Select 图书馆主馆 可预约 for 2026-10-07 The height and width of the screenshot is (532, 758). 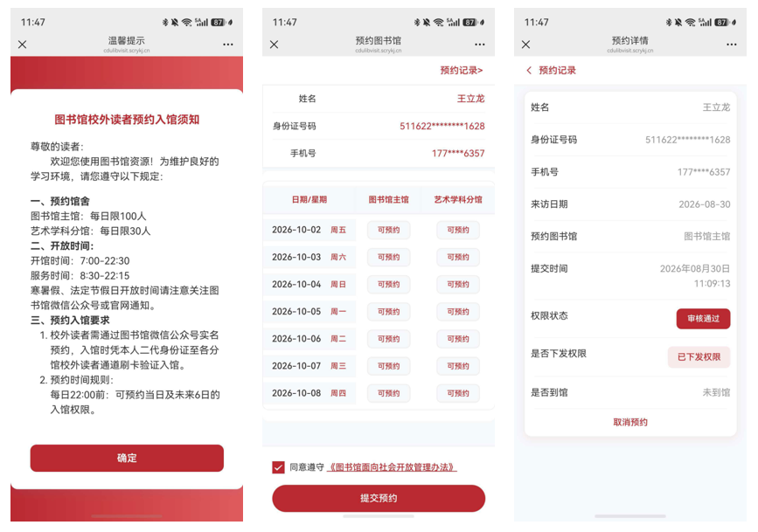389,366
